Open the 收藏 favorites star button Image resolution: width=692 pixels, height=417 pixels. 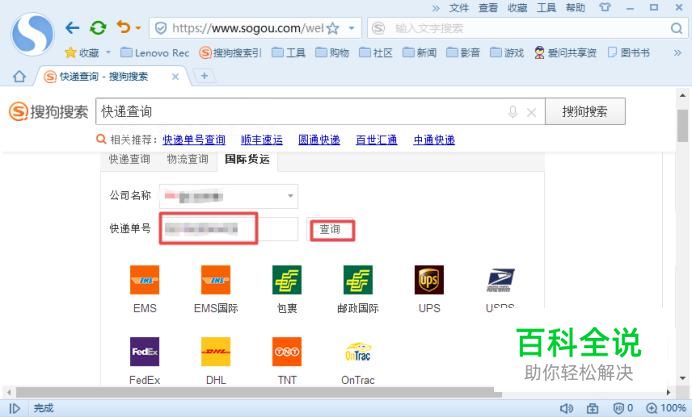pyautogui.click(x=82, y=53)
